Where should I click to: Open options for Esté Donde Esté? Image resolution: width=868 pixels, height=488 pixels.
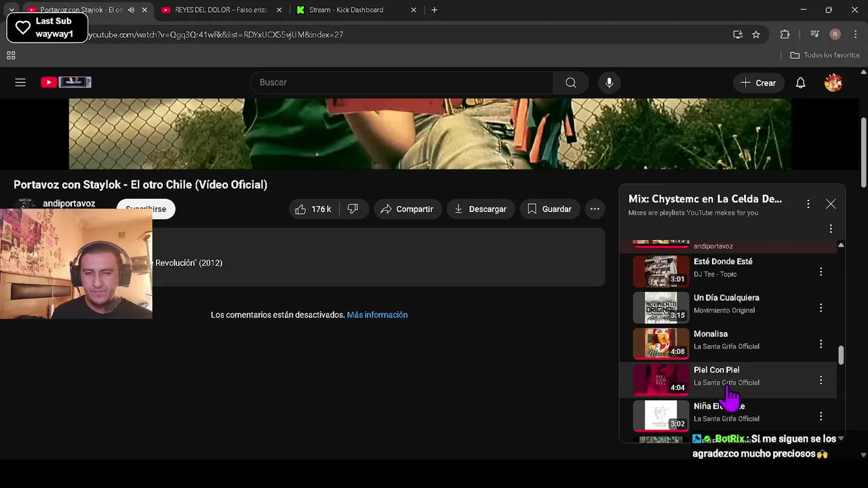pos(821,272)
